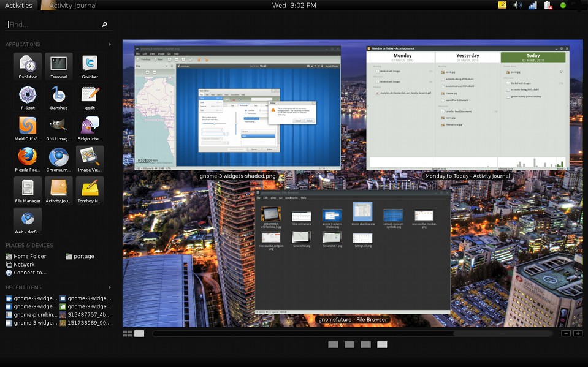The width and height of the screenshot is (588, 367).
Task: Open Bookmarks menu in File Browser window
Action: tap(291, 197)
